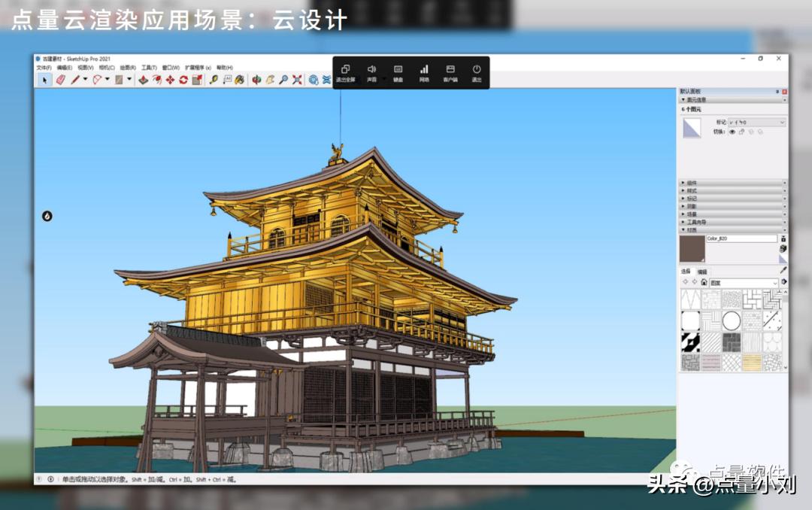
Task: Click the floating water-drop viewport icon
Action: [47, 216]
